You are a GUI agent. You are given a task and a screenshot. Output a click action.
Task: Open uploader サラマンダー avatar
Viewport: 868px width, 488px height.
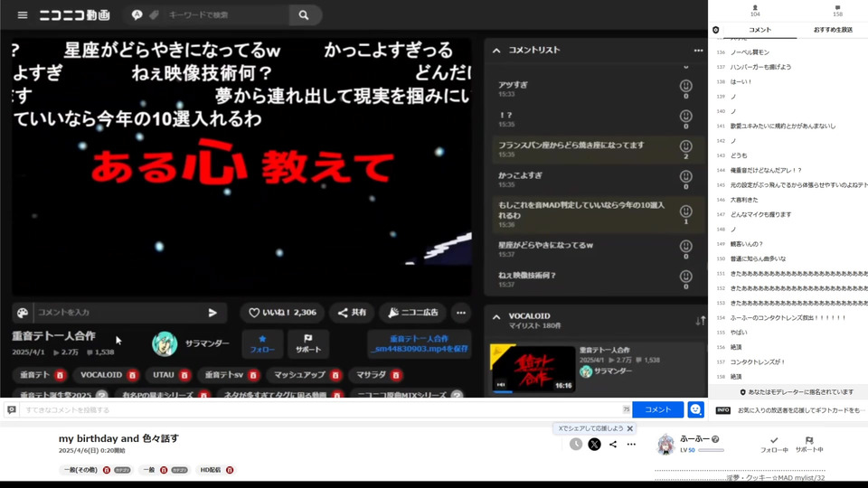(x=165, y=343)
